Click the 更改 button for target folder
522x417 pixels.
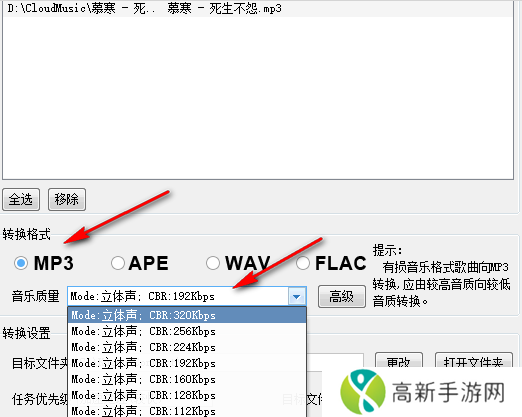[x=399, y=360]
